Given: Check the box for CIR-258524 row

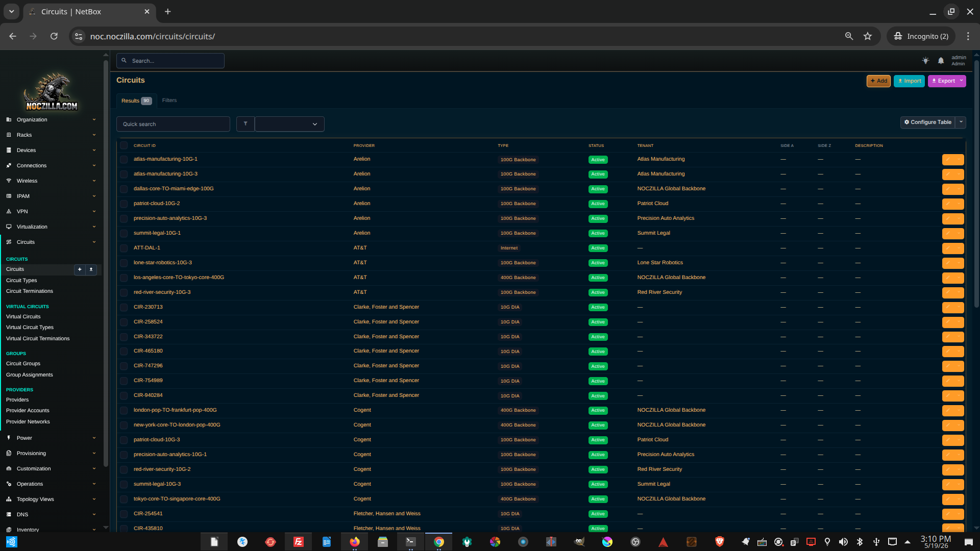Looking at the screenshot, I should click(124, 322).
